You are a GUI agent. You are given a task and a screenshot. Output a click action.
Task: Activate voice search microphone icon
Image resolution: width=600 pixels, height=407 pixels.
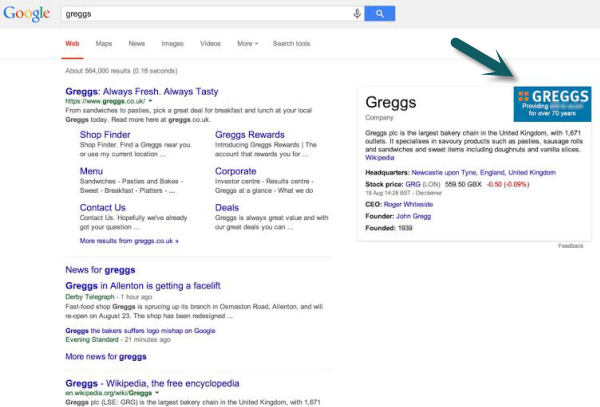pyautogui.click(x=357, y=14)
